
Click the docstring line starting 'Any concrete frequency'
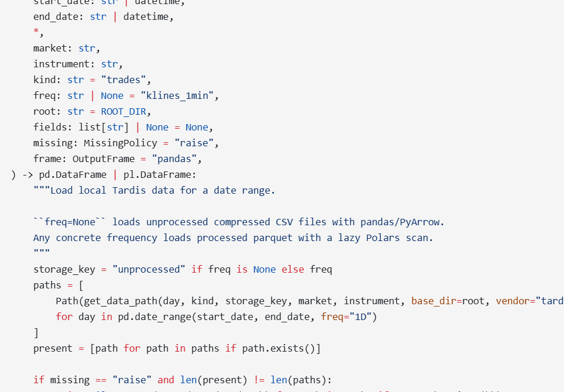point(233,238)
